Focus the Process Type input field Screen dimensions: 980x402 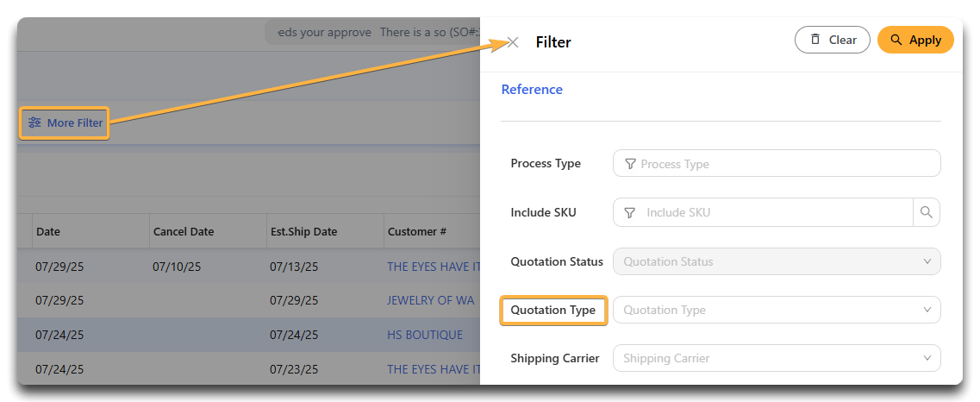click(x=777, y=163)
